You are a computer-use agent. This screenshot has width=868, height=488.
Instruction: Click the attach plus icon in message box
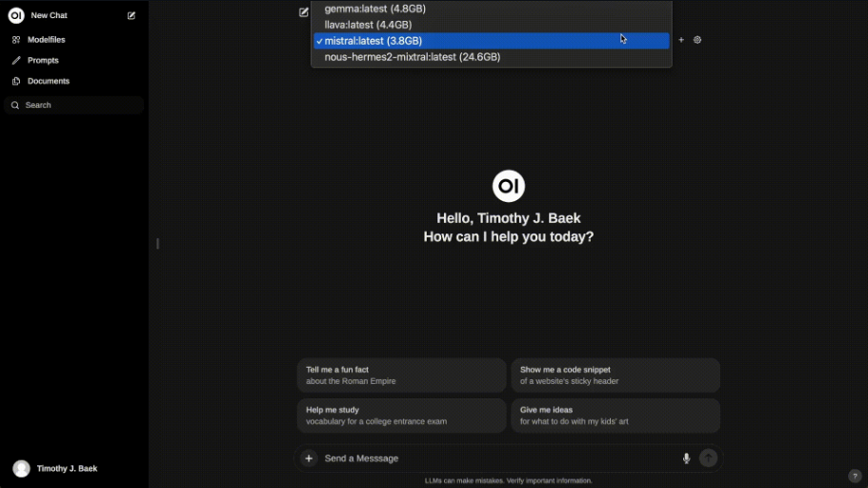click(309, 458)
